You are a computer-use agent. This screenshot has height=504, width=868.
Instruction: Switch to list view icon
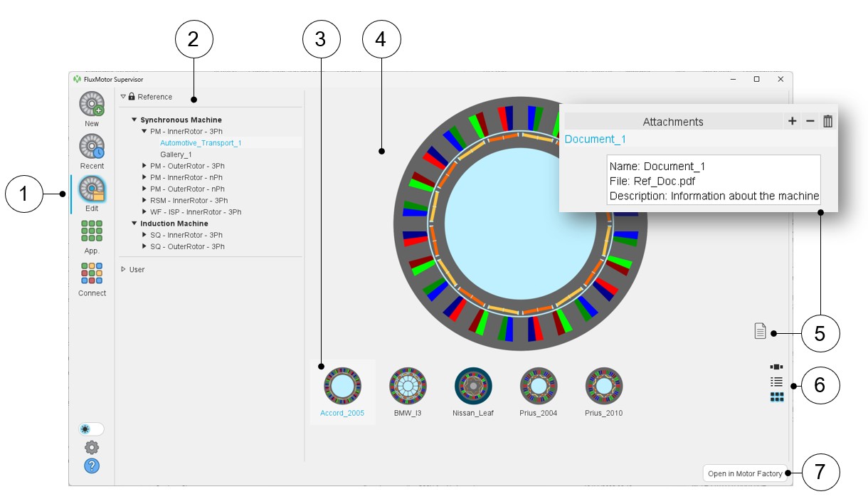[777, 382]
